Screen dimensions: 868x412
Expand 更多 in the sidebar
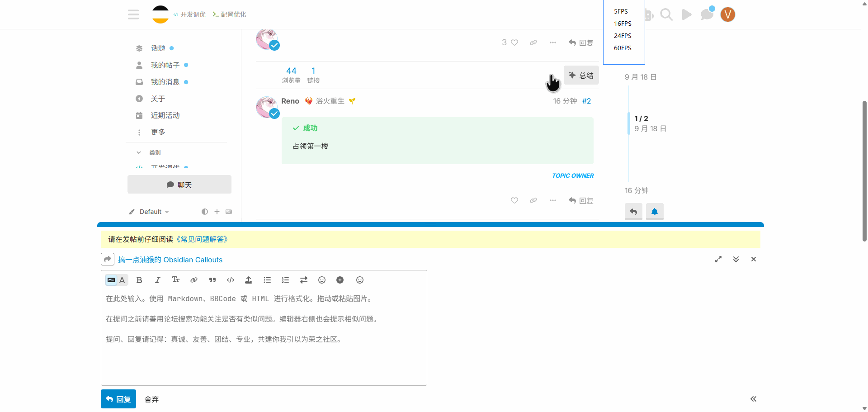[x=158, y=132]
